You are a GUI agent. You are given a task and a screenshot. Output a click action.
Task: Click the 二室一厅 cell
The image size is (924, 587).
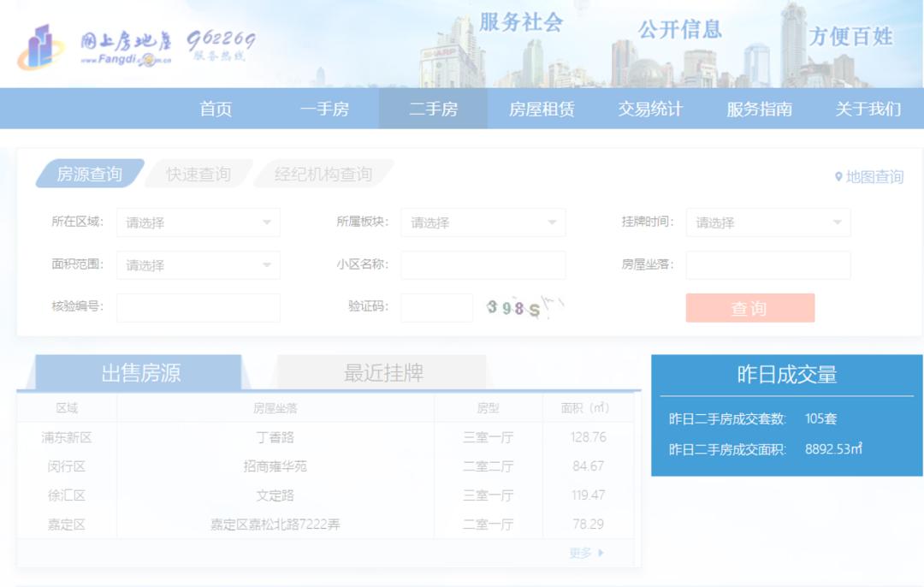[x=488, y=524]
